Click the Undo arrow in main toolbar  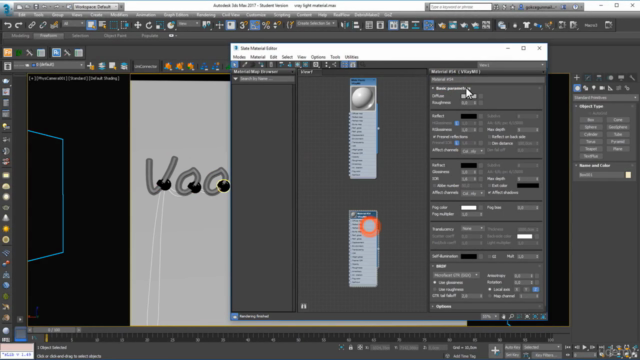click(x=7, y=25)
